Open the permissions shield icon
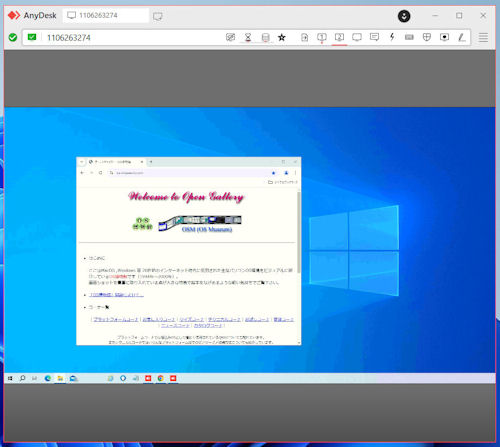 click(427, 37)
